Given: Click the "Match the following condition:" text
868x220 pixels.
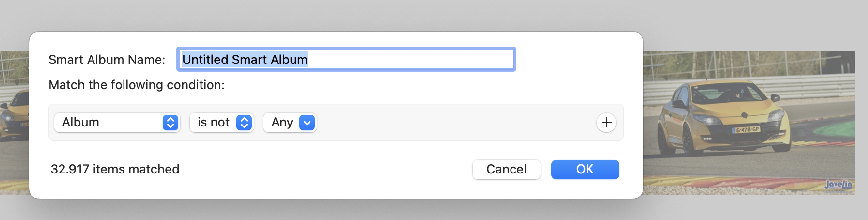Looking at the screenshot, I should click(x=137, y=85).
